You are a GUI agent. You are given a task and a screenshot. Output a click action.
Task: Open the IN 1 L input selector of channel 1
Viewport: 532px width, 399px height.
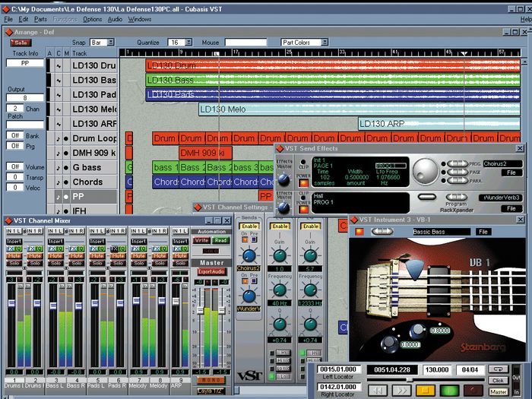click(14, 231)
